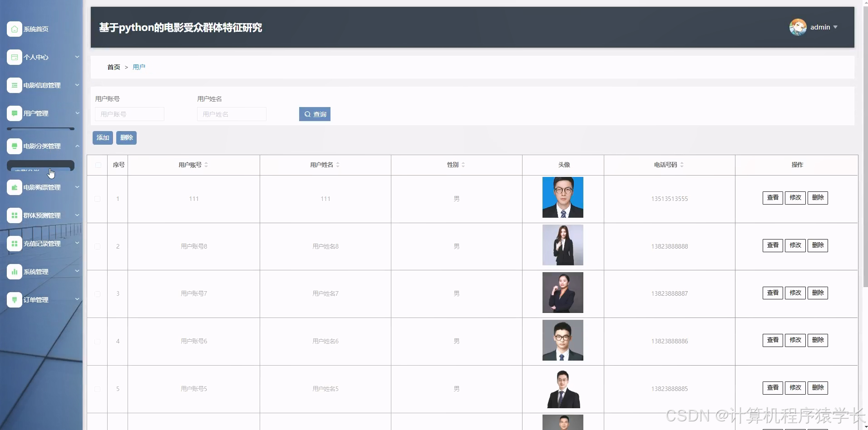Click 用户 breadcrumb text

139,67
